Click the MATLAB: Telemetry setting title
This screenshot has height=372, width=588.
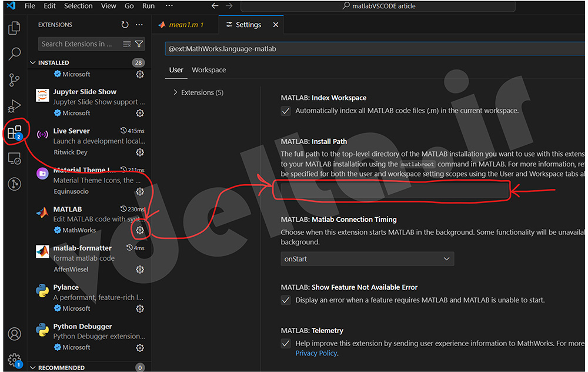(x=312, y=331)
